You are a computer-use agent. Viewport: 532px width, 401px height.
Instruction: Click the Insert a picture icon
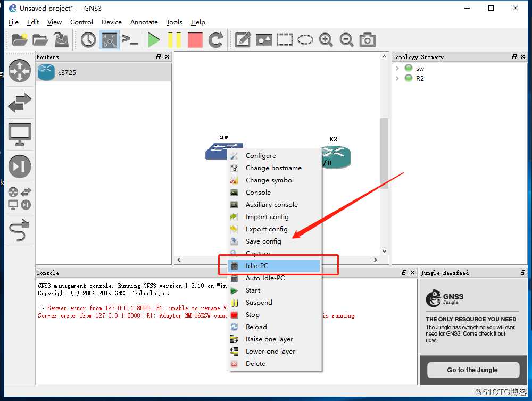[264, 40]
